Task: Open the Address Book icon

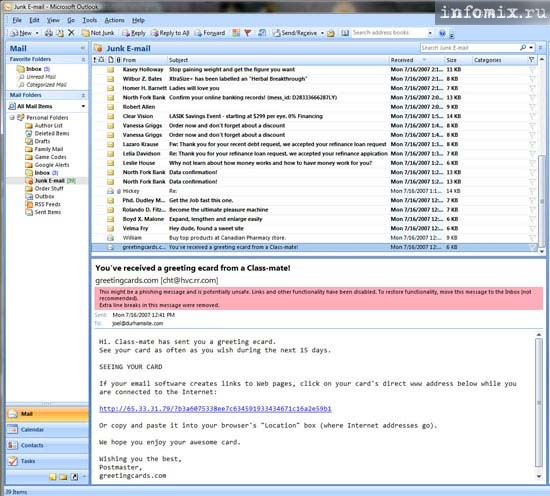Action: 345,33
